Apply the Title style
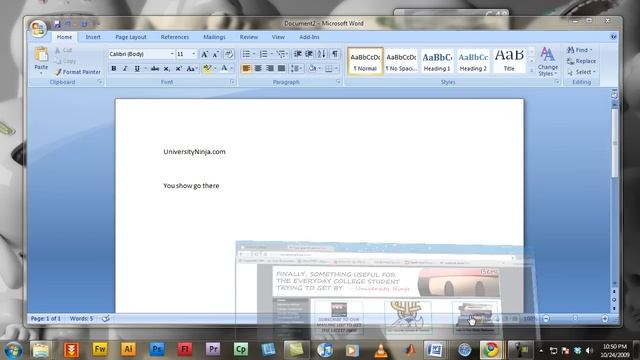640x360 pixels. coord(509,61)
